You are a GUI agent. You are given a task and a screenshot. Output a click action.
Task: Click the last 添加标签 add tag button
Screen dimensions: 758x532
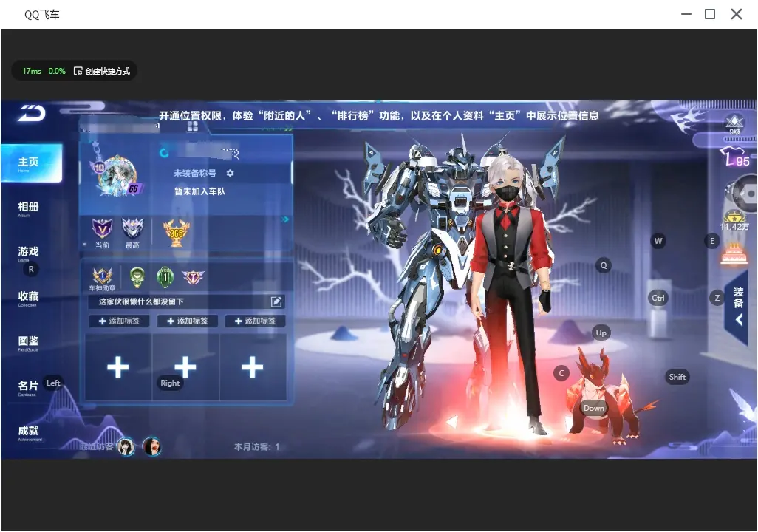tap(255, 321)
